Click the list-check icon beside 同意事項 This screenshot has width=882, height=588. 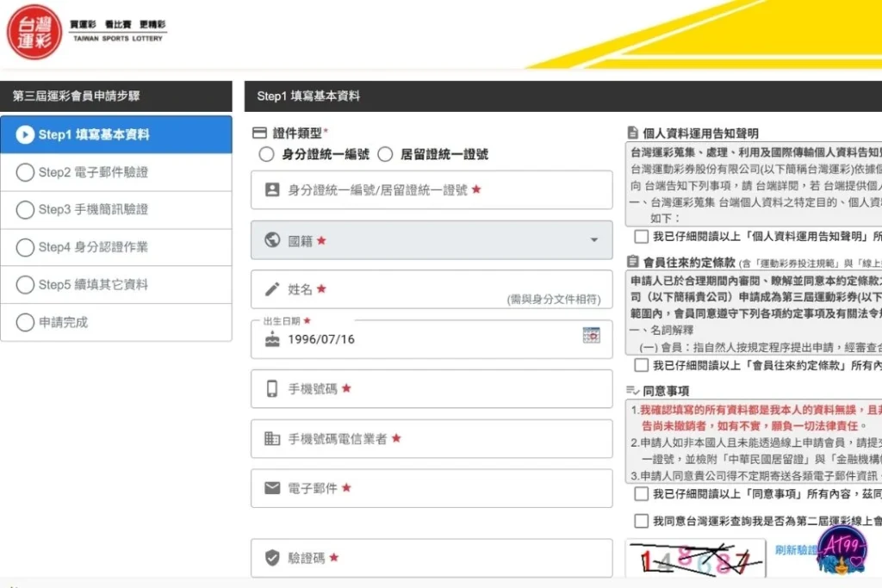tap(633, 390)
